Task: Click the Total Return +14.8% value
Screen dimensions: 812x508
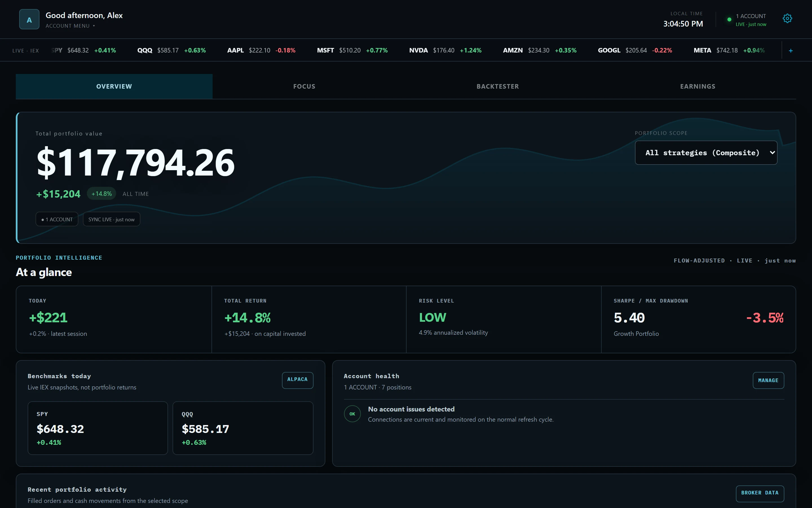Action: coord(247,317)
